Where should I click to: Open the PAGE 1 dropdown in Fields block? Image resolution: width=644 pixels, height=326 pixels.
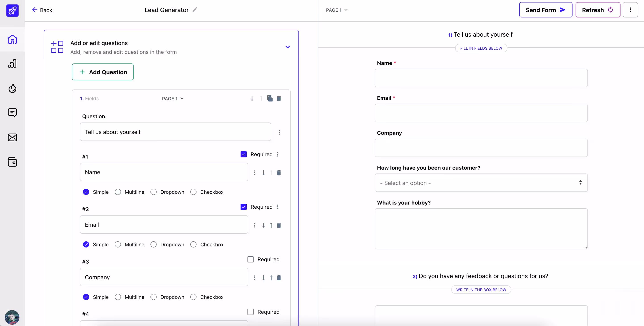(x=173, y=99)
